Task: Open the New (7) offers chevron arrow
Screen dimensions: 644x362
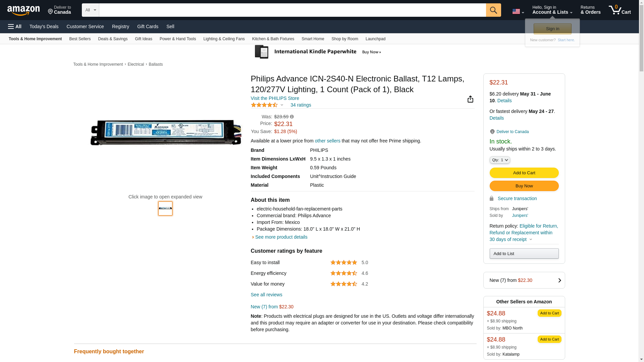Action: coord(559,280)
